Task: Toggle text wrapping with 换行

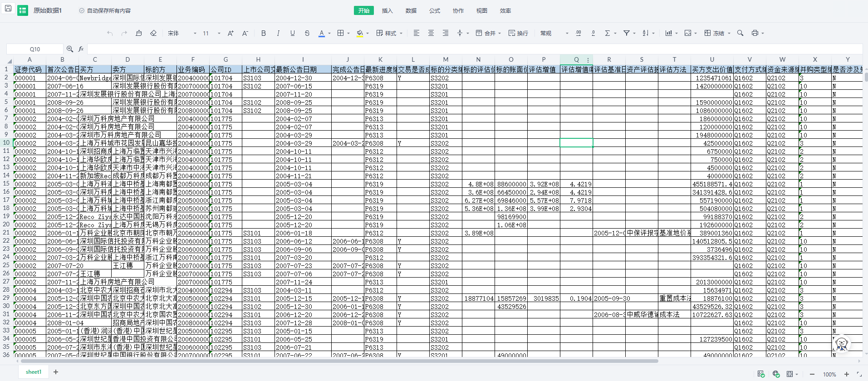Action: pyautogui.click(x=518, y=33)
